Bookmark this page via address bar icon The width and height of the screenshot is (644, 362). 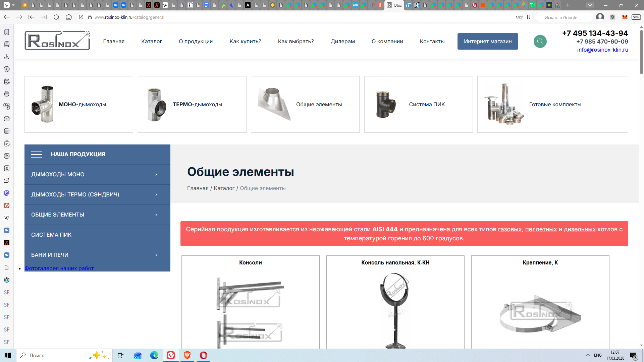pyautogui.click(x=529, y=17)
